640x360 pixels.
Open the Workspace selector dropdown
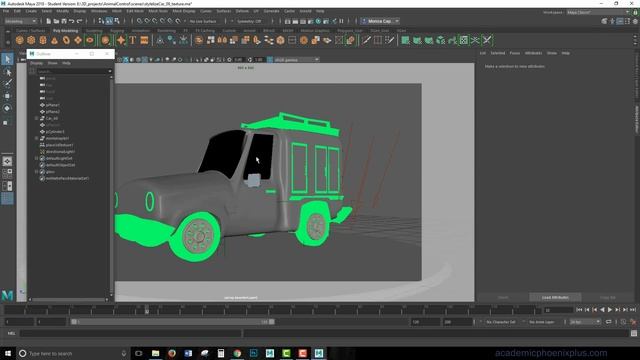point(598,12)
